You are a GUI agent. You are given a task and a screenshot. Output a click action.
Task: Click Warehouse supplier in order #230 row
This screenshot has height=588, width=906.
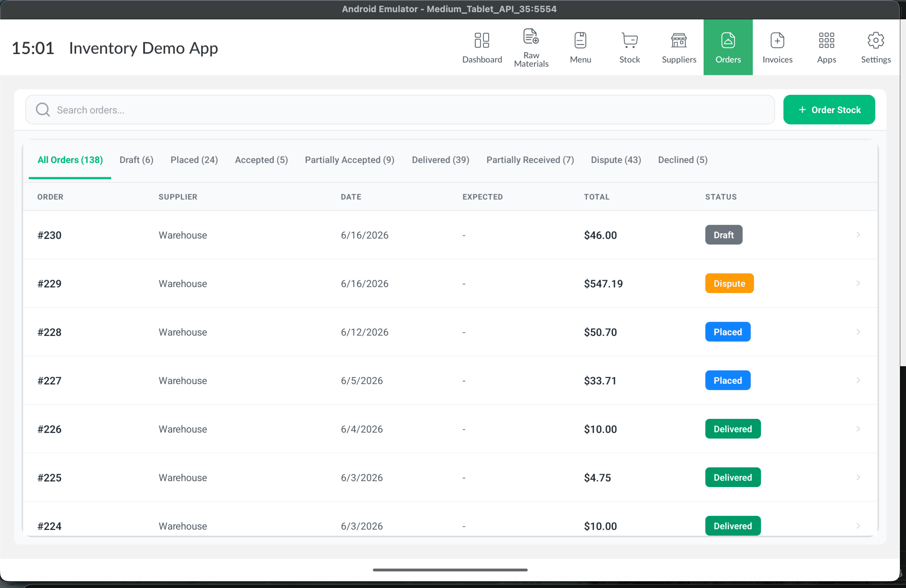click(183, 235)
